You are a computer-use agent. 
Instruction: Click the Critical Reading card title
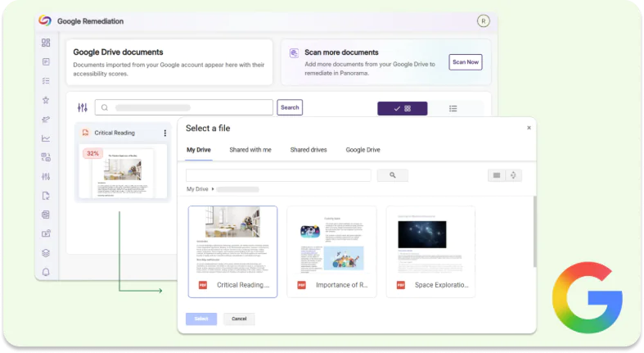[115, 133]
